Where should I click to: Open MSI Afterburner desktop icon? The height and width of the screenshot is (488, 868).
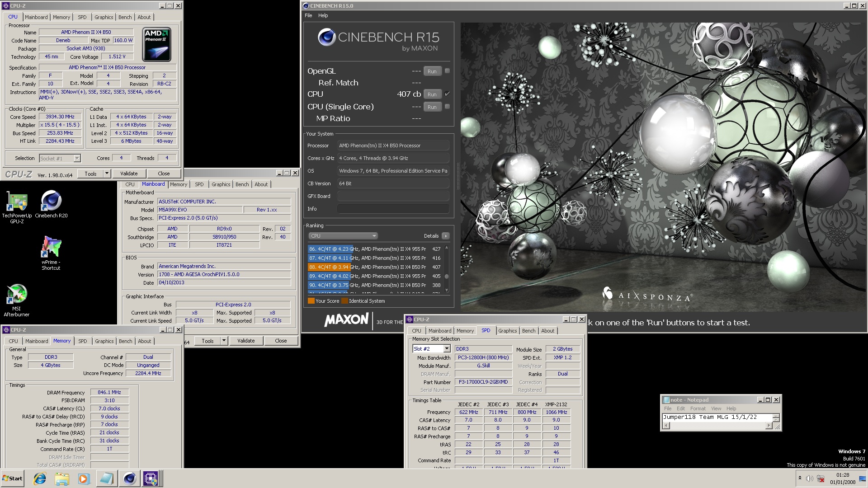click(x=17, y=300)
